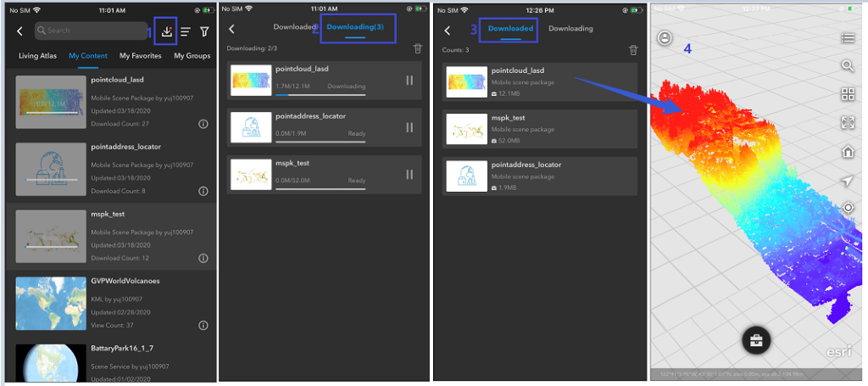The width and height of the screenshot is (868, 386).
Task: Pause the pointcloud_lasd download
Action: click(x=409, y=81)
